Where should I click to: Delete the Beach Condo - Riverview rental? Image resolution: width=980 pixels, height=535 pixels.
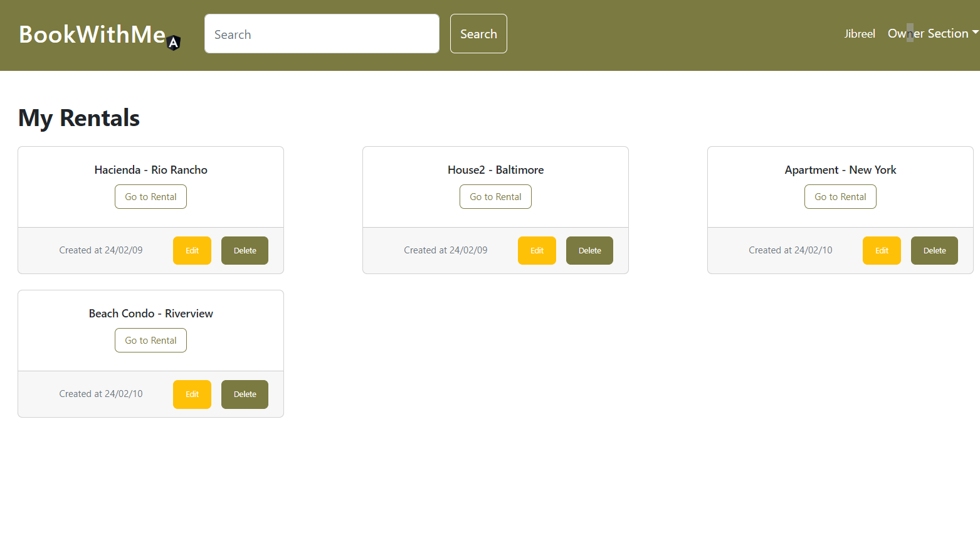pos(245,395)
